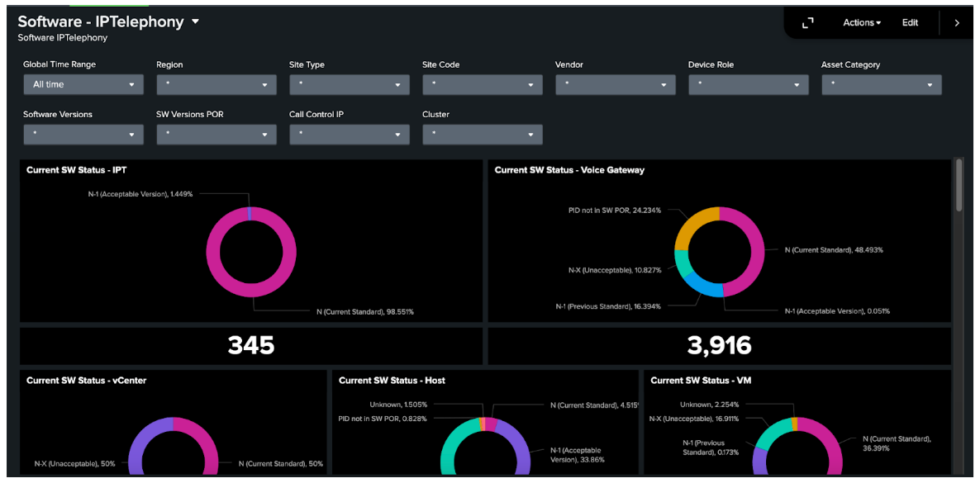Open the Software Versions filter dropdown
The width and height of the screenshot is (980, 483).
pos(83,134)
